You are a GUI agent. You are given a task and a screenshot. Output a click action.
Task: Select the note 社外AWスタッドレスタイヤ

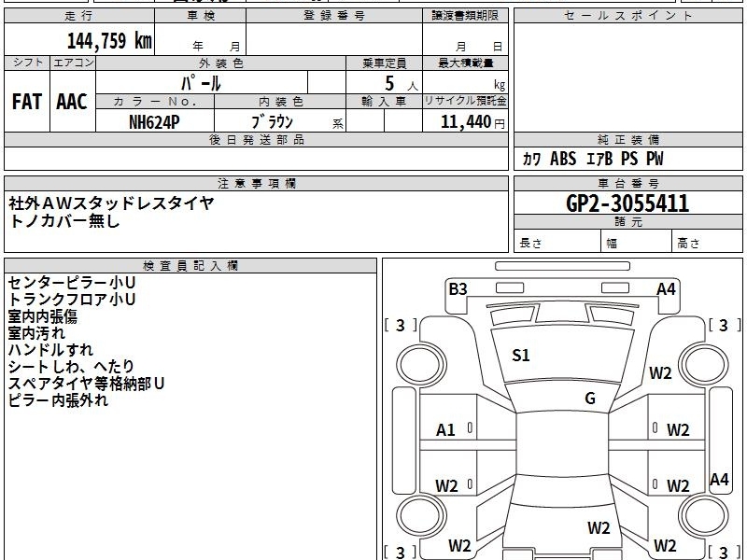(x=111, y=203)
